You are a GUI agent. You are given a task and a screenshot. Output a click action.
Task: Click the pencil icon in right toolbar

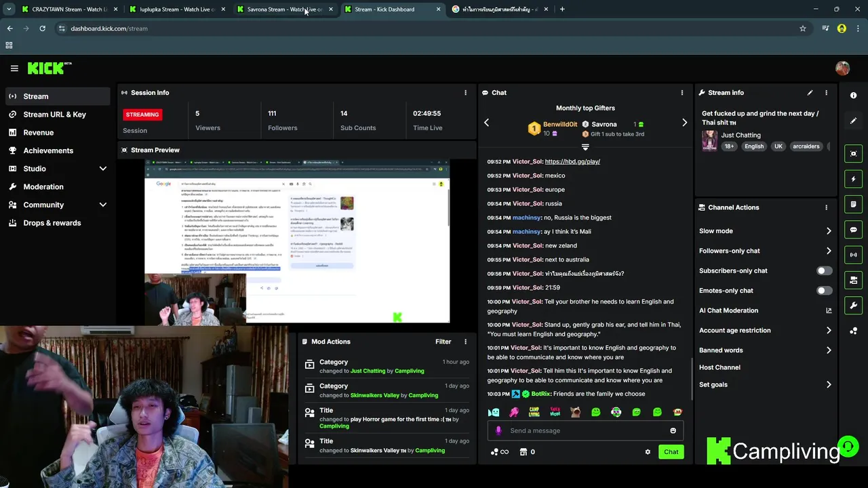point(853,121)
